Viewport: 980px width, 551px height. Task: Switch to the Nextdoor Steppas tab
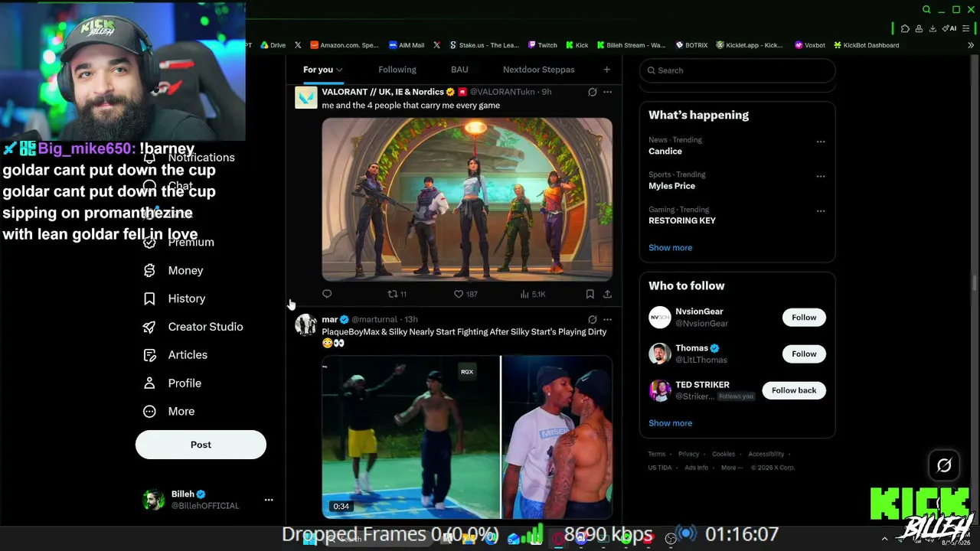click(x=539, y=70)
